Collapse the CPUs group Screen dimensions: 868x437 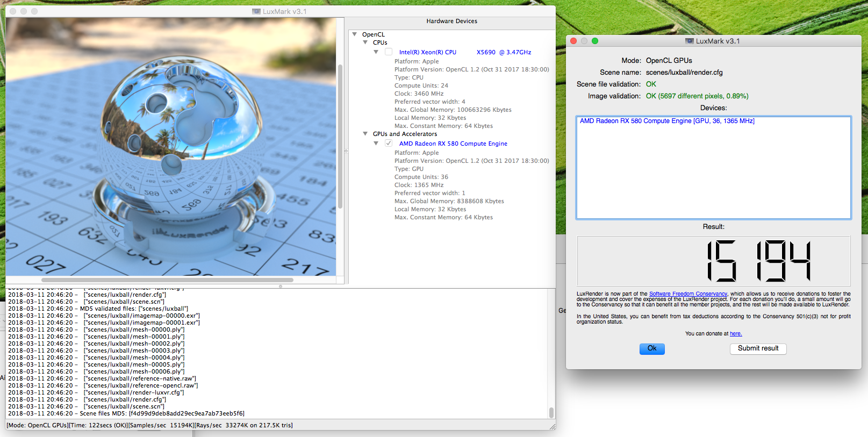365,42
